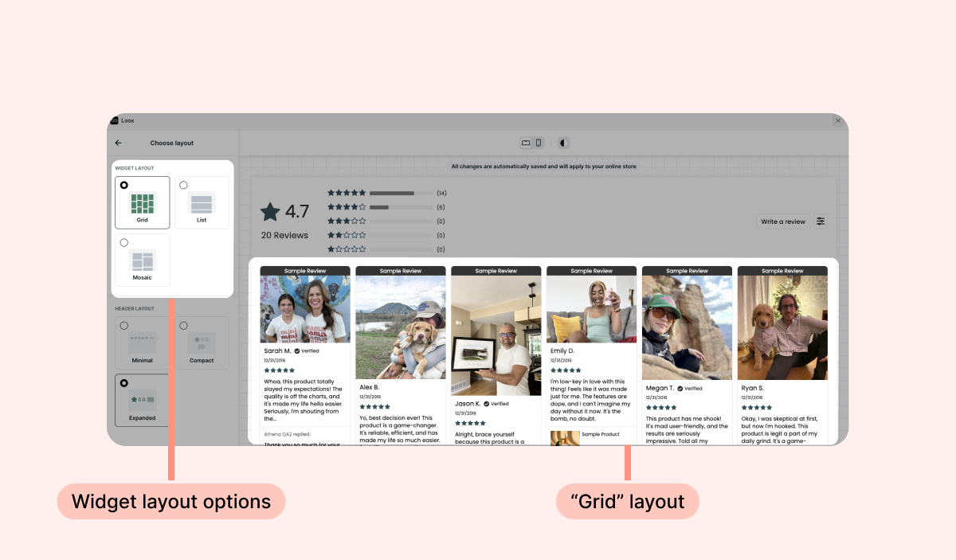Select the List widget layout radio
956x560 pixels.
tap(184, 185)
